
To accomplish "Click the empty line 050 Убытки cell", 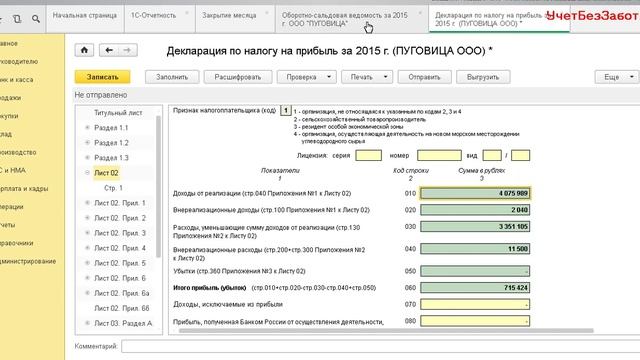I will click(x=475, y=271).
